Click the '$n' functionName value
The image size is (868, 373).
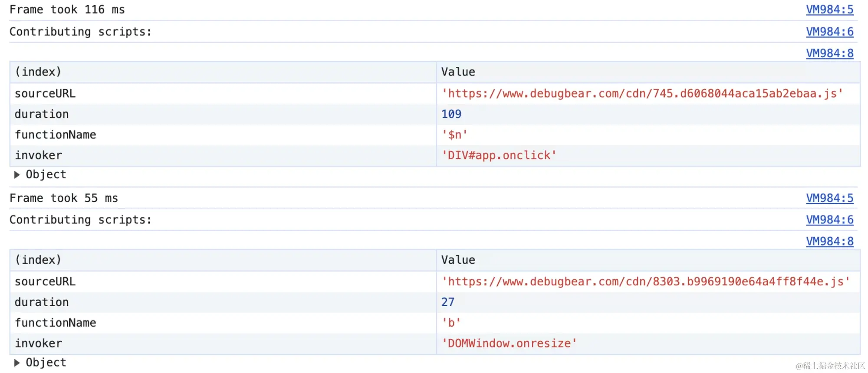tap(454, 135)
